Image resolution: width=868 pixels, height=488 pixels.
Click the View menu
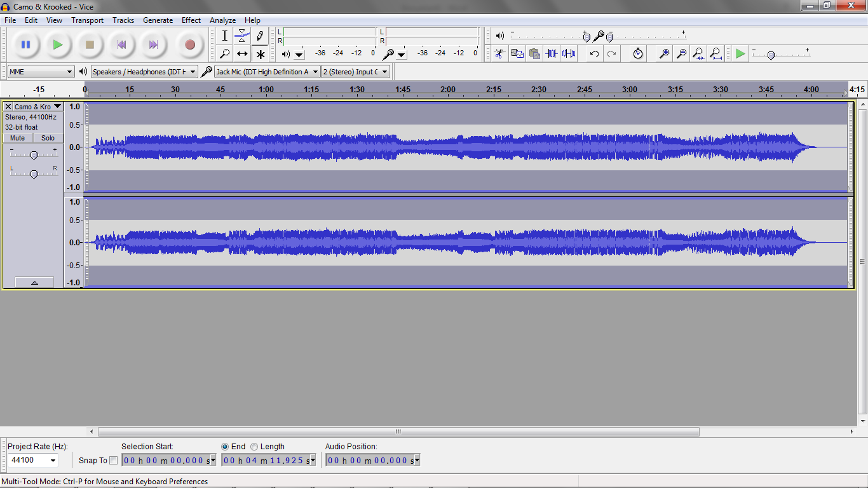click(x=54, y=20)
